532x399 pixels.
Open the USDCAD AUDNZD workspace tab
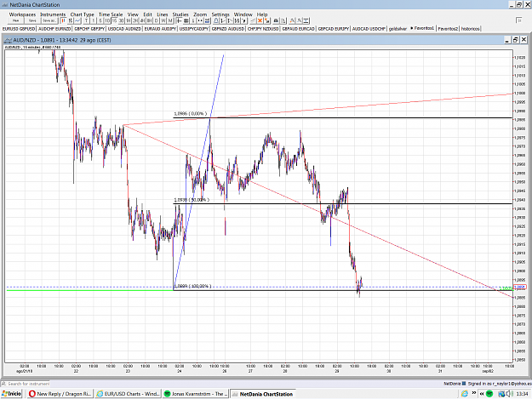pyautogui.click(x=124, y=29)
